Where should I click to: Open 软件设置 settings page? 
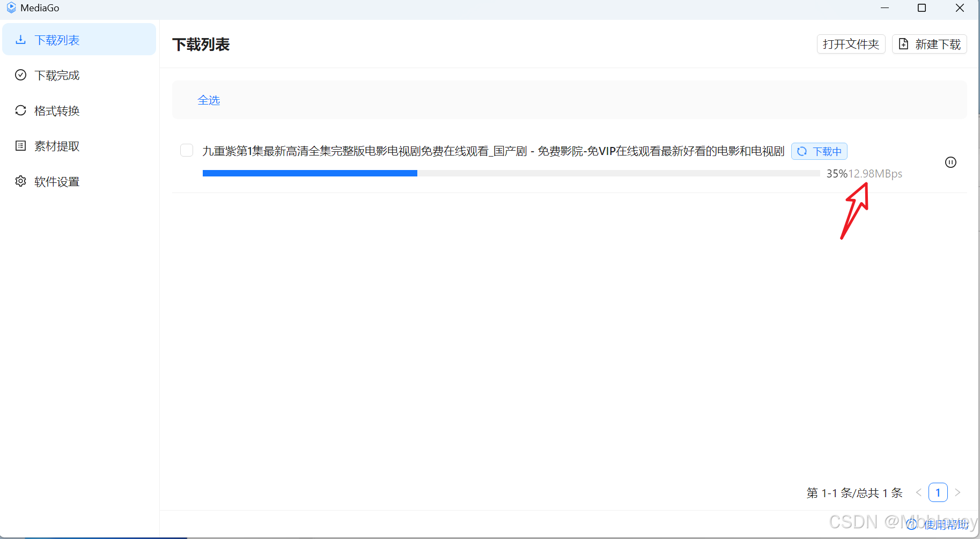coord(79,181)
